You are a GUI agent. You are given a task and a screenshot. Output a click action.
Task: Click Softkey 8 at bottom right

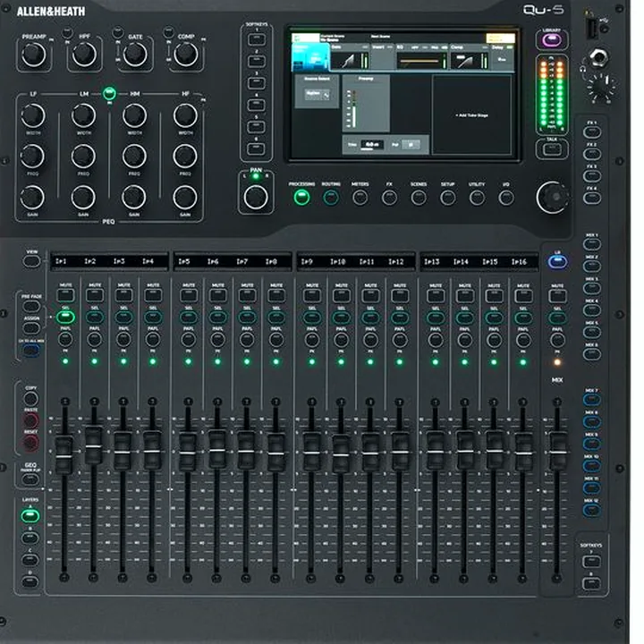(x=591, y=583)
